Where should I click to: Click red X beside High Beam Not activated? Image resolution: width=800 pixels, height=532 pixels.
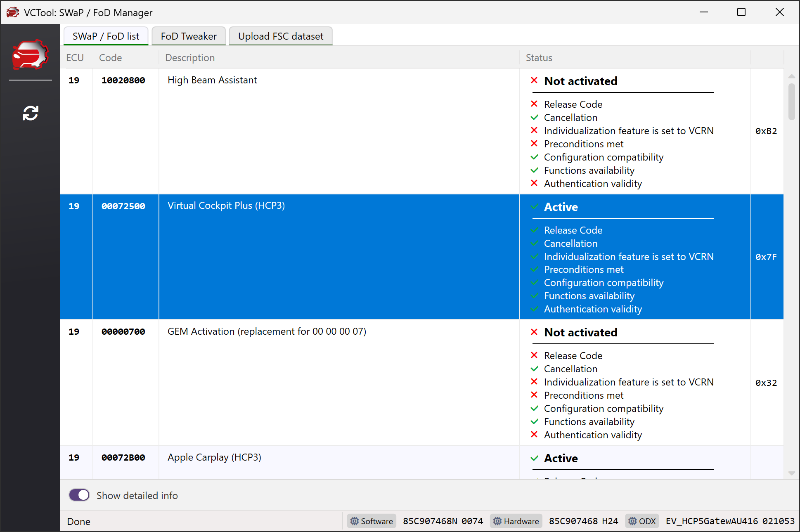(x=534, y=80)
